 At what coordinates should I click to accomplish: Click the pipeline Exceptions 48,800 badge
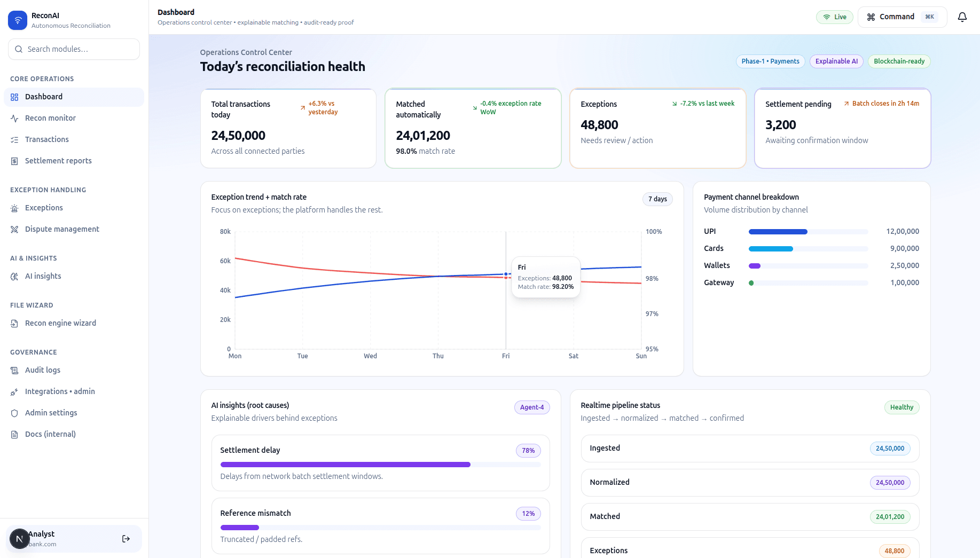click(894, 551)
